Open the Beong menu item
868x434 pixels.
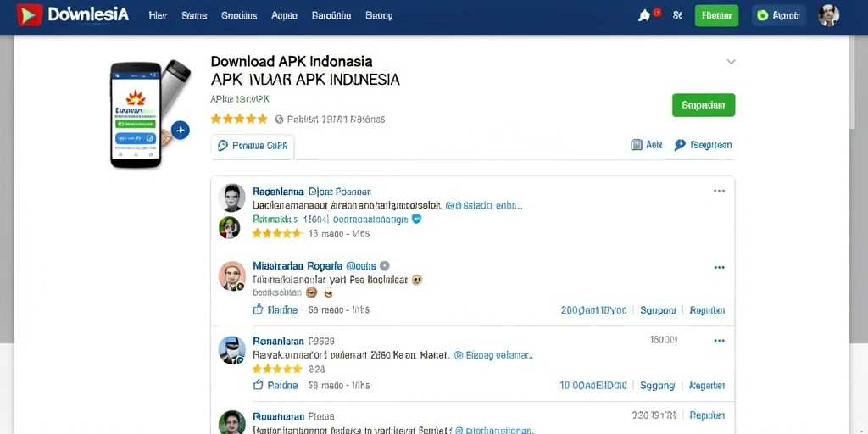click(x=379, y=15)
